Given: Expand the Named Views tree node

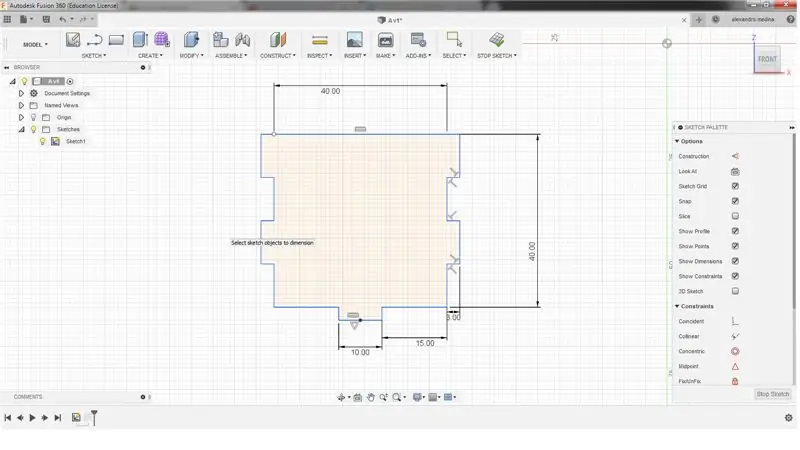Looking at the screenshot, I should pos(21,105).
